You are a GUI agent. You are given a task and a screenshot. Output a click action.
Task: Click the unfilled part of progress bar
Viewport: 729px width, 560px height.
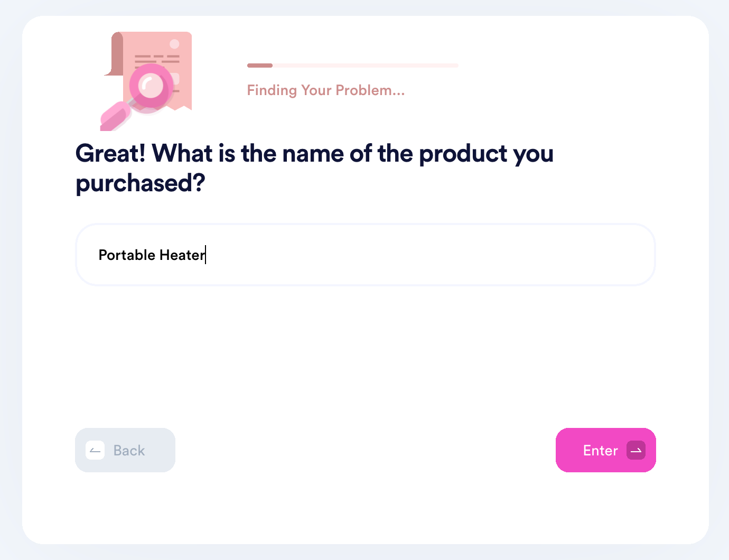(366, 66)
